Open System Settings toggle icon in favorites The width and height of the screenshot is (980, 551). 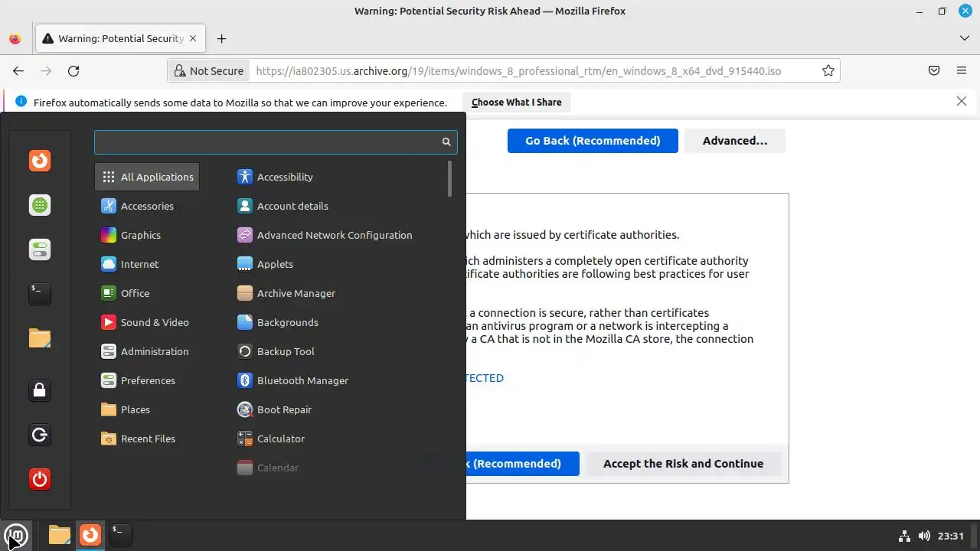point(40,249)
